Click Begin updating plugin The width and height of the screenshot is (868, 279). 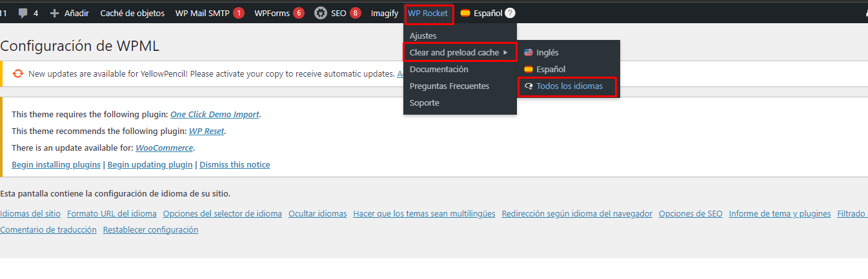tap(150, 165)
